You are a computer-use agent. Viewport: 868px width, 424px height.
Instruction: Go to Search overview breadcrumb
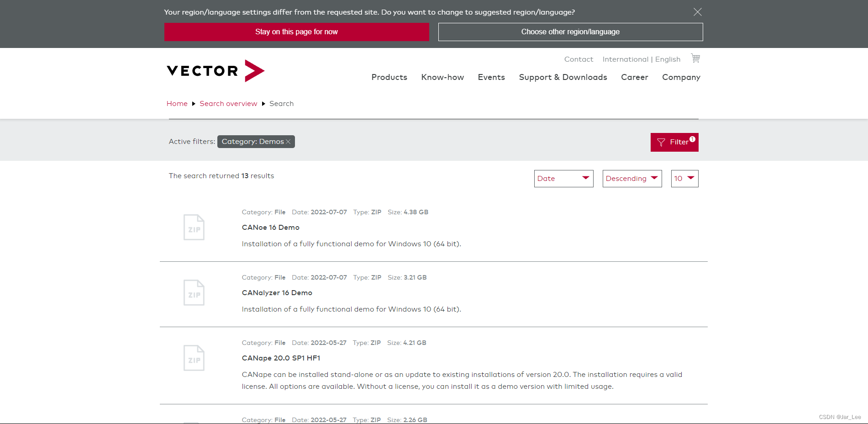(x=228, y=104)
